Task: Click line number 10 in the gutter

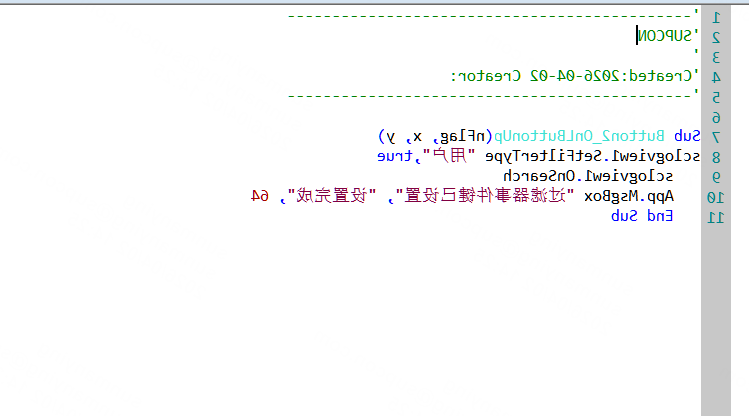Action: pos(716,198)
